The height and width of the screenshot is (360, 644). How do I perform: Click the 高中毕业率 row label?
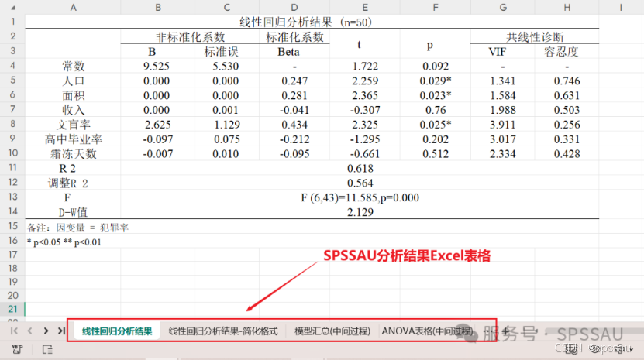pyautogui.click(x=73, y=139)
